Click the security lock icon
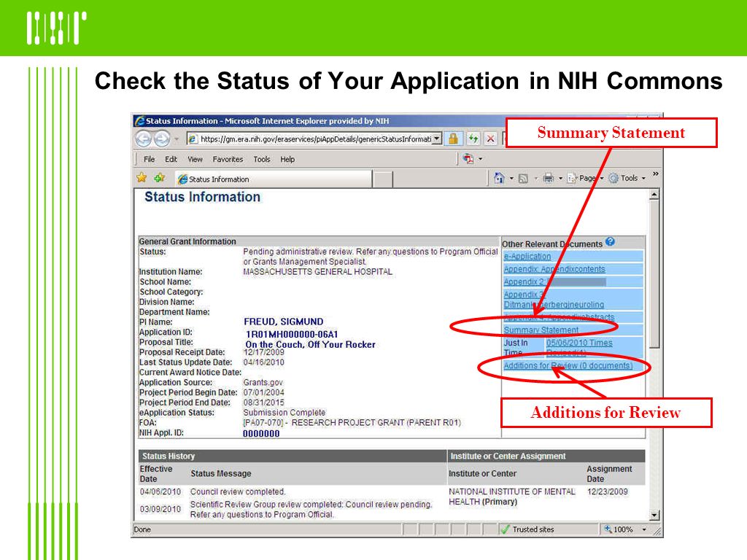This screenshot has height=560, width=747. [x=453, y=139]
